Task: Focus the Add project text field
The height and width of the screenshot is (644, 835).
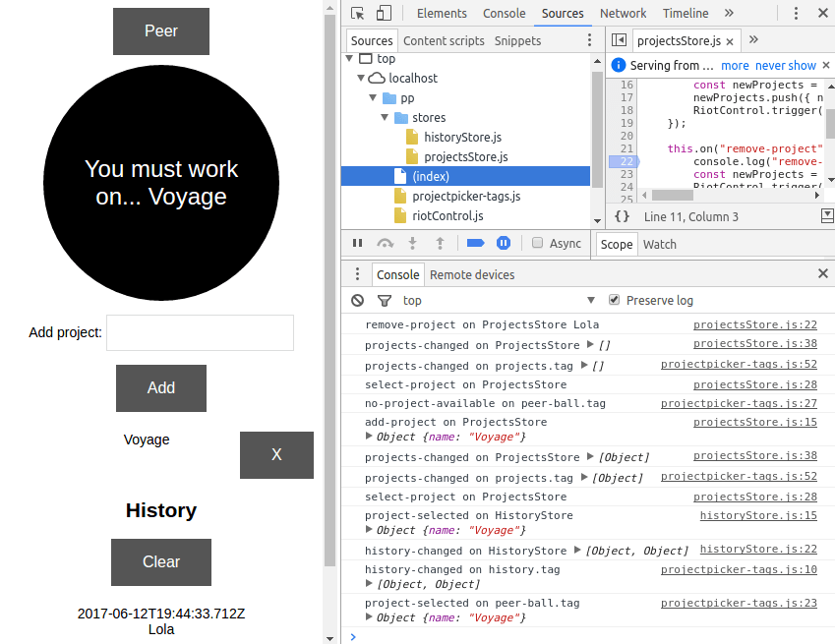Action: pos(200,332)
